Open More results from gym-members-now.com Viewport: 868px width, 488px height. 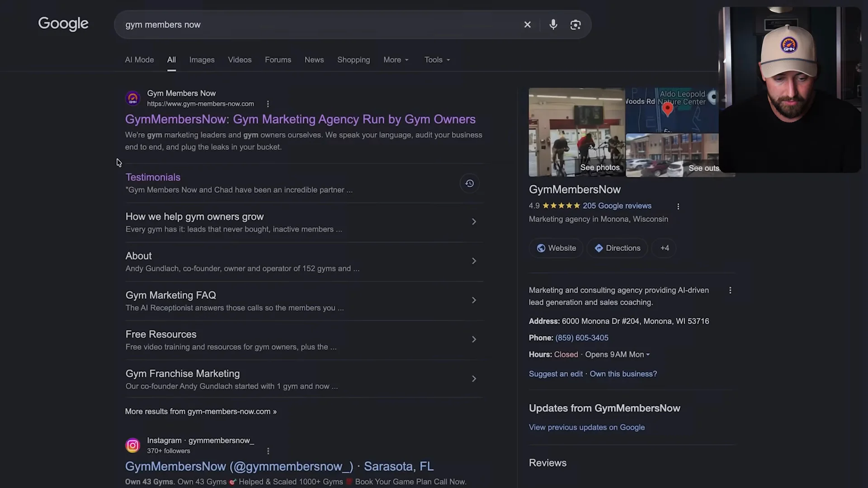coord(201,412)
